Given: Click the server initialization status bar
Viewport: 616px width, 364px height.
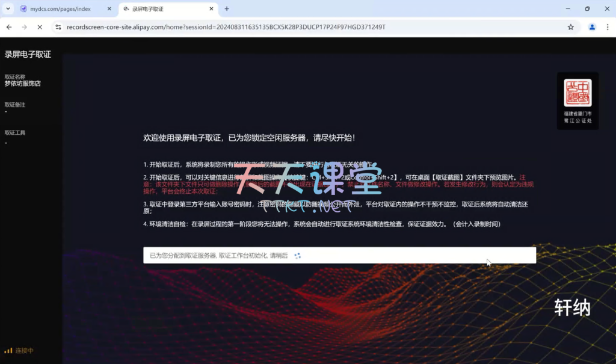Looking at the screenshot, I should pyautogui.click(x=339, y=255).
